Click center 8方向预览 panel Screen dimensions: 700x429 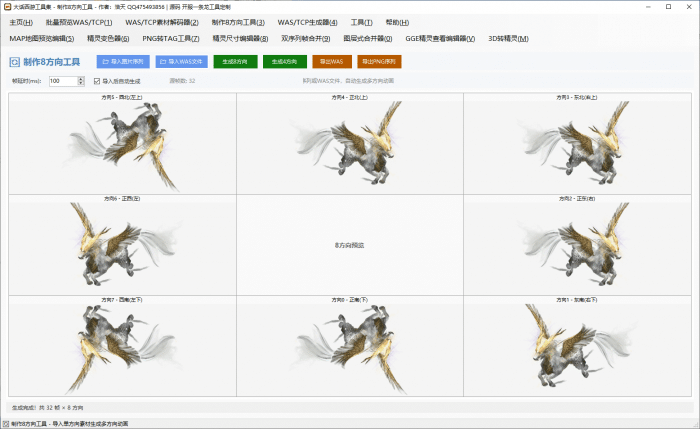(350, 245)
